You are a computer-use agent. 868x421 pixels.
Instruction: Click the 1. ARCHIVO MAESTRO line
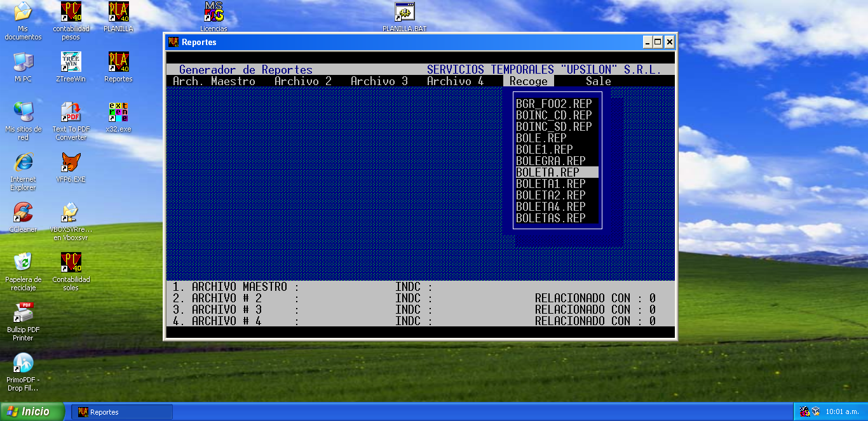420,287
